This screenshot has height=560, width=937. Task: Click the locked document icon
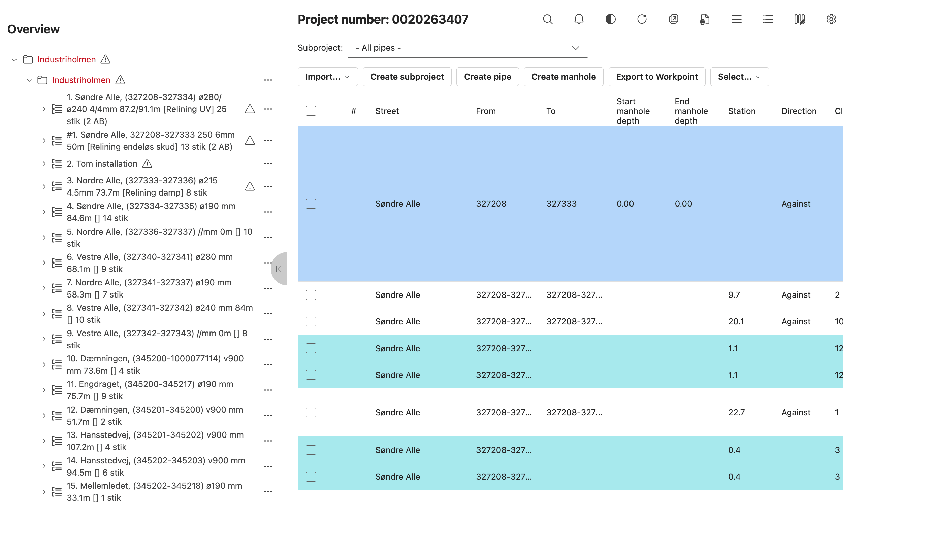click(x=705, y=19)
